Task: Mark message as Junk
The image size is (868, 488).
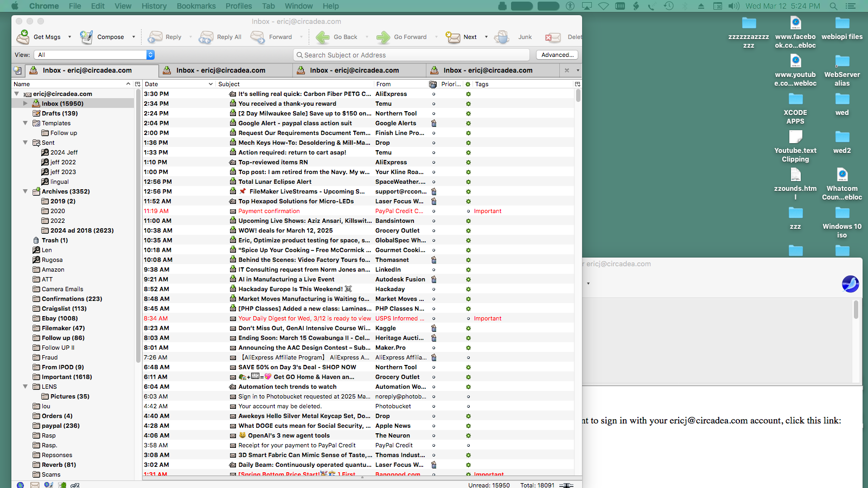Action: [x=502, y=37]
